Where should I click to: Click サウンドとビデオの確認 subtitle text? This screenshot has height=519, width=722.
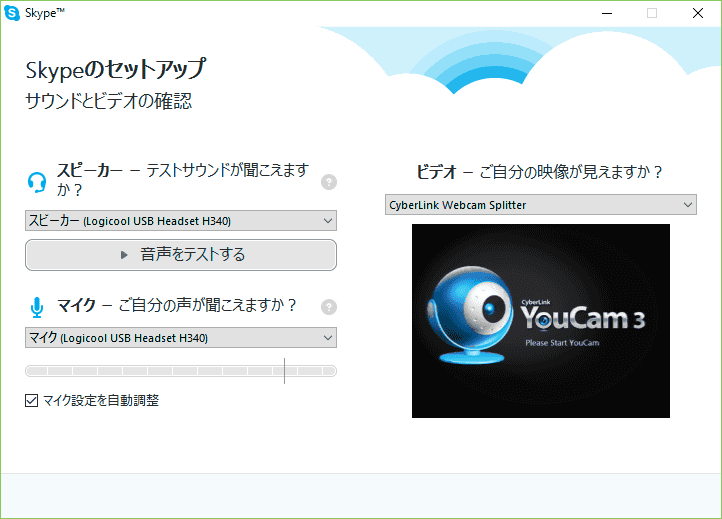pyautogui.click(x=109, y=101)
